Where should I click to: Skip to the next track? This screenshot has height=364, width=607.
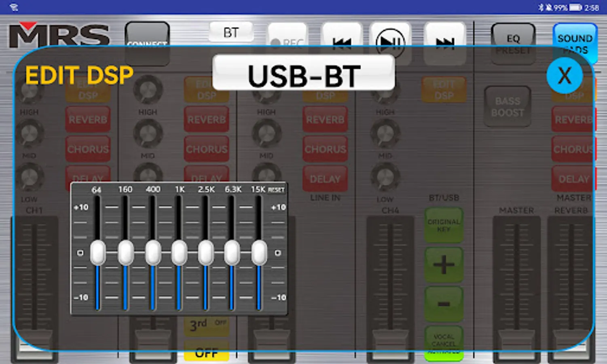445,44
